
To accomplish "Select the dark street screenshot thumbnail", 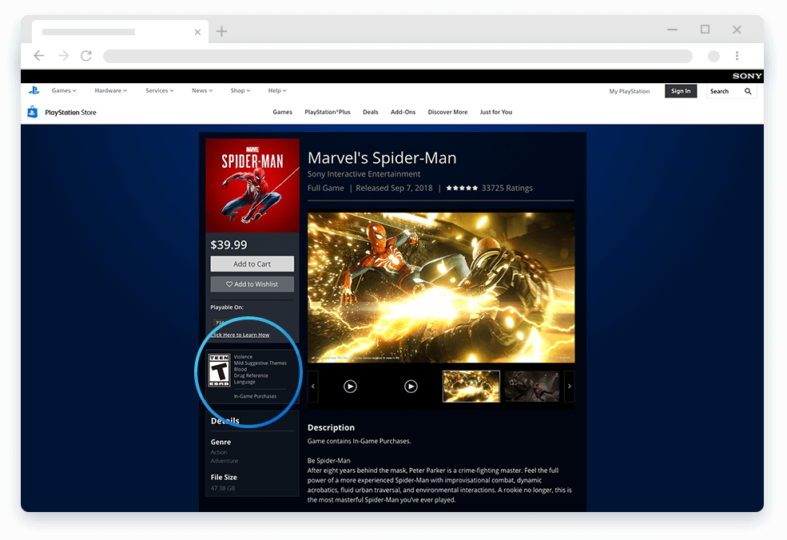I will point(532,386).
